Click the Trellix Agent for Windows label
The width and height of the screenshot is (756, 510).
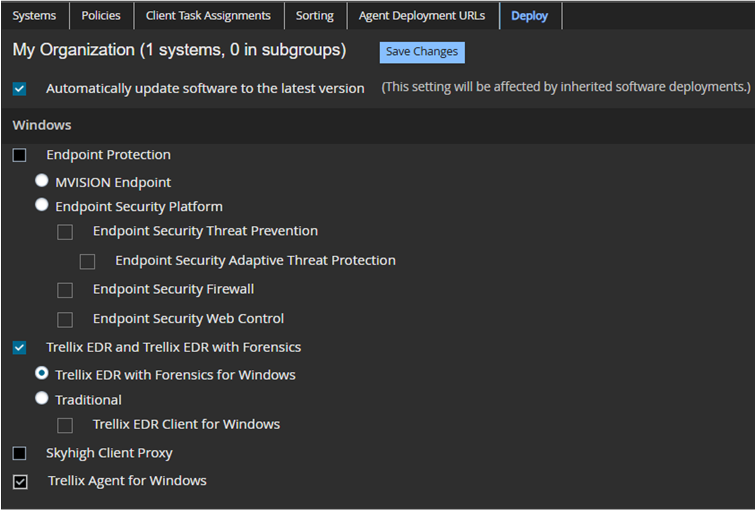tap(127, 481)
